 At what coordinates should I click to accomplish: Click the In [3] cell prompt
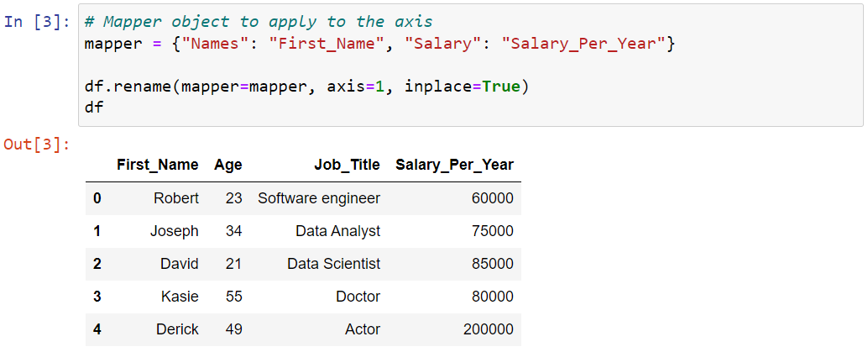37,22
